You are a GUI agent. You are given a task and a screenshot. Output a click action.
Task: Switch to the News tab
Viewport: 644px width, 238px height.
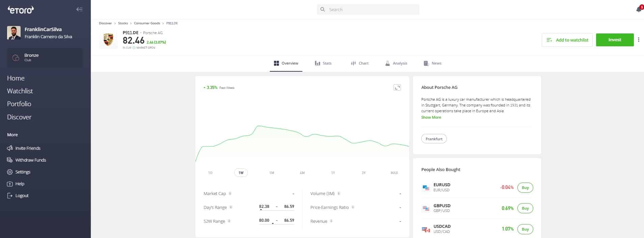(432, 63)
